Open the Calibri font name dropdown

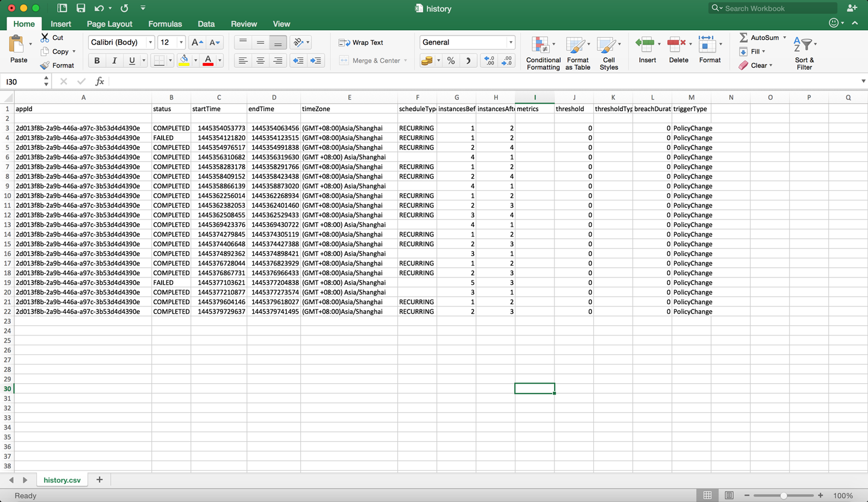[x=150, y=42]
